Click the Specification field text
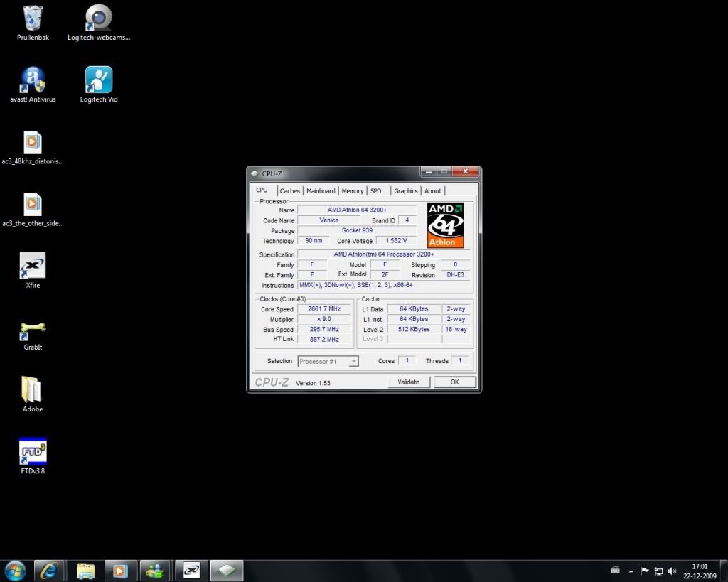Viewport: 728px width, 582px height. [383, 254]
